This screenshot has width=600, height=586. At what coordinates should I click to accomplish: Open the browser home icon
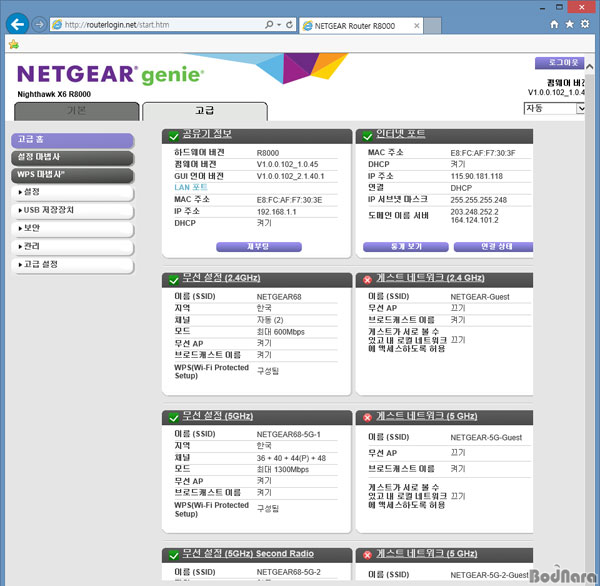coord(554,24)
